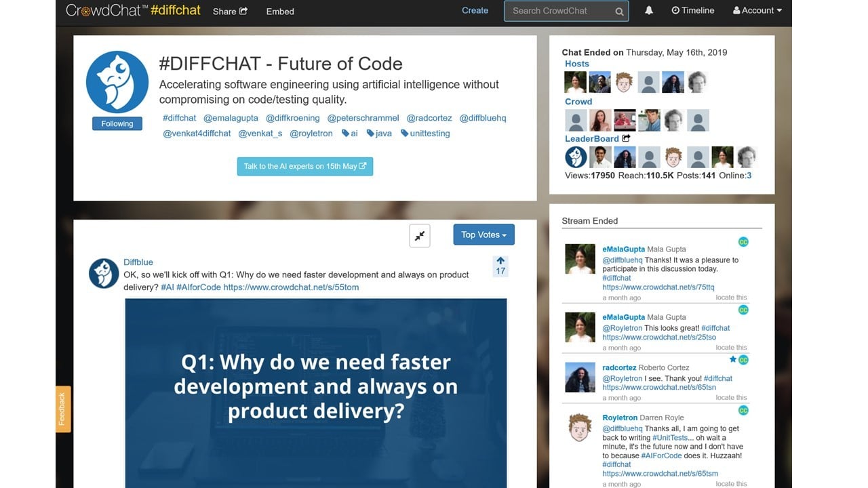Click the java topic tag
This screenshot has height=488, width=868.
click(379, 134)
